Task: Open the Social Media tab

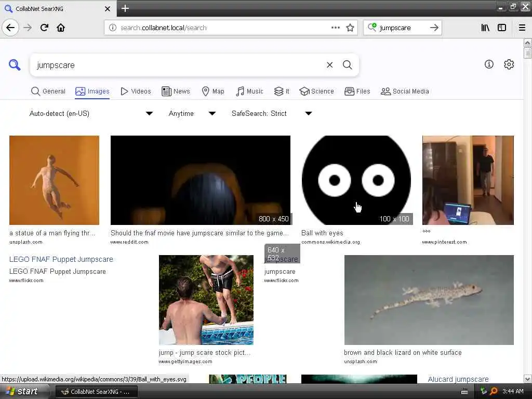Action: click(405, 91)
